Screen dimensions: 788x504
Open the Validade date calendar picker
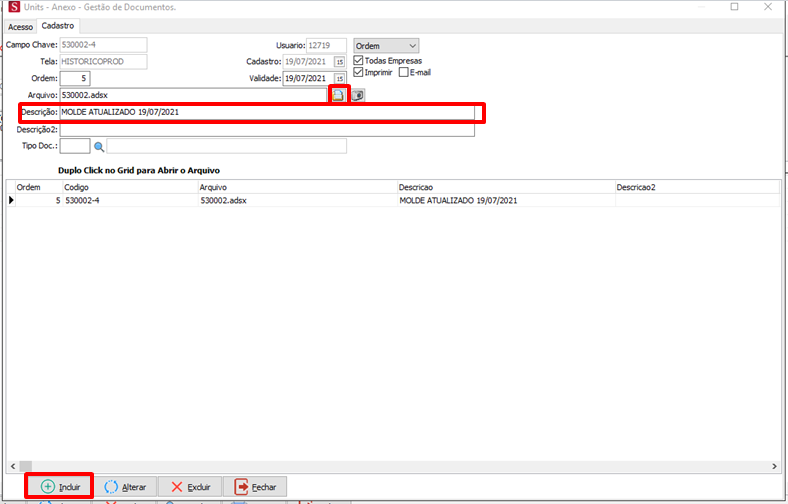[x=340, y=78]
